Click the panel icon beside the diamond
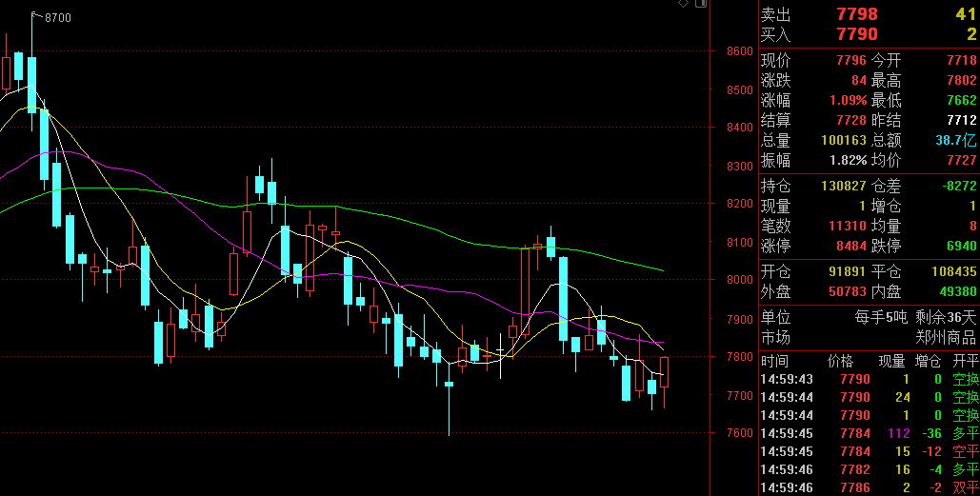This screenshot has height=496, width=980. (x=701, y=4)
